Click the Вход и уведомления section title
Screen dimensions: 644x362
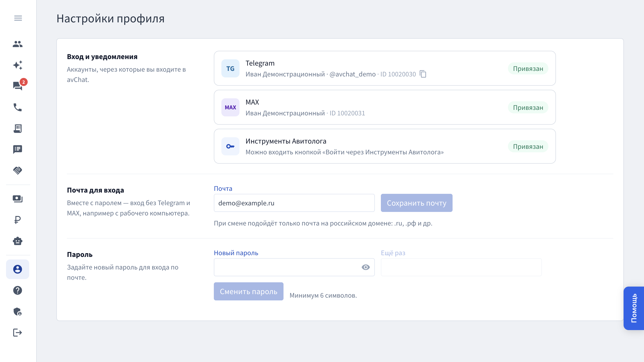[x=102, y=57]
